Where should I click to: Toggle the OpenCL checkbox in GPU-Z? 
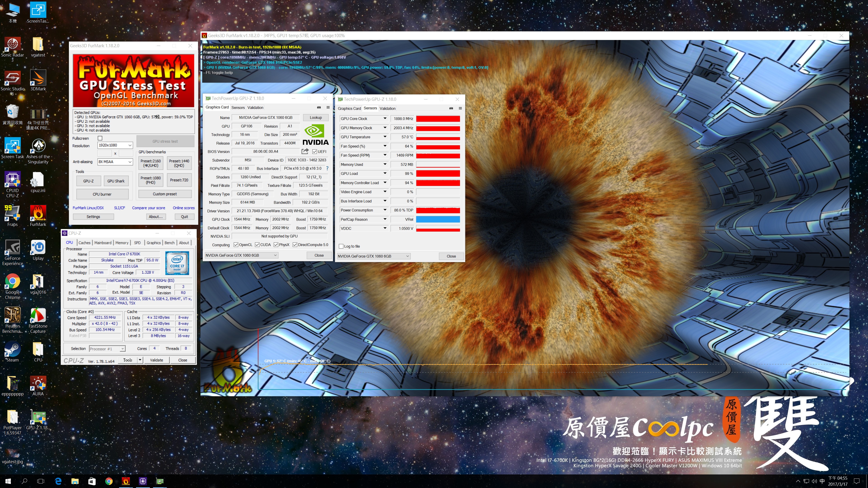[x=236, y=245]
